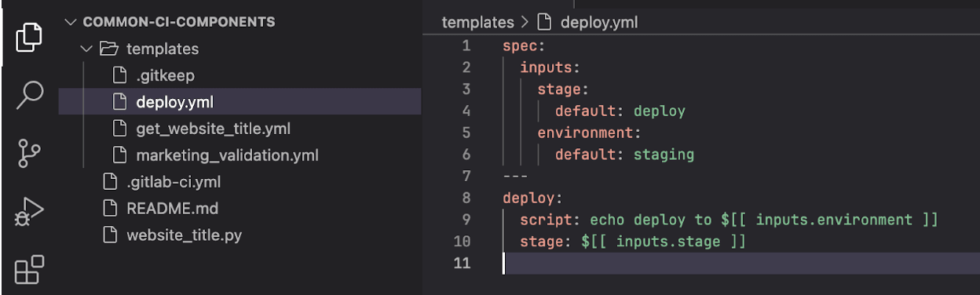Open README.md in the explorer
Screen dimensions: 980x295
coord(172,209)
